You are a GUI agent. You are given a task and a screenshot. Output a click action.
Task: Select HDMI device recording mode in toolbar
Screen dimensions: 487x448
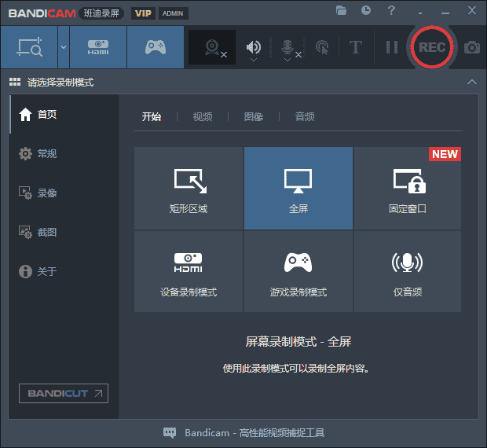(x=98, y=47)
